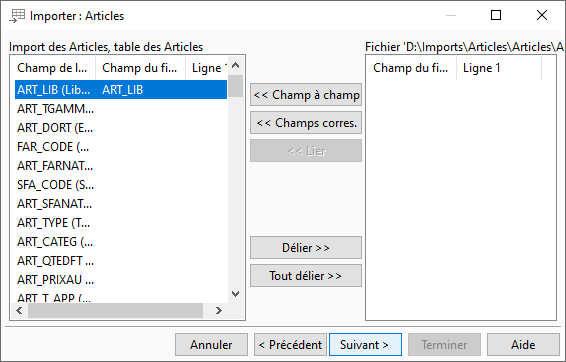Click the 'Tout délier >>' button
The width and height of the screenshot is (566, 362).
pyautogui.click(x=306, y=276)
